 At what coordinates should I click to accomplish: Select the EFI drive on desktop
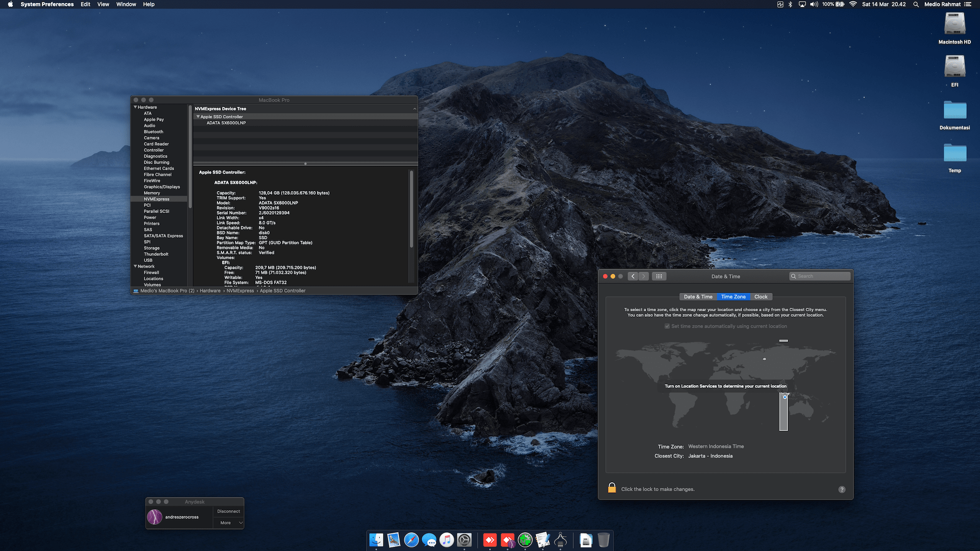[954, 67]
